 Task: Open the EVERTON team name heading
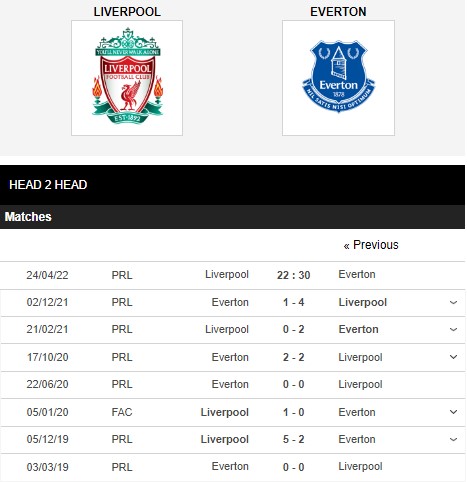(x=338, y=12)
